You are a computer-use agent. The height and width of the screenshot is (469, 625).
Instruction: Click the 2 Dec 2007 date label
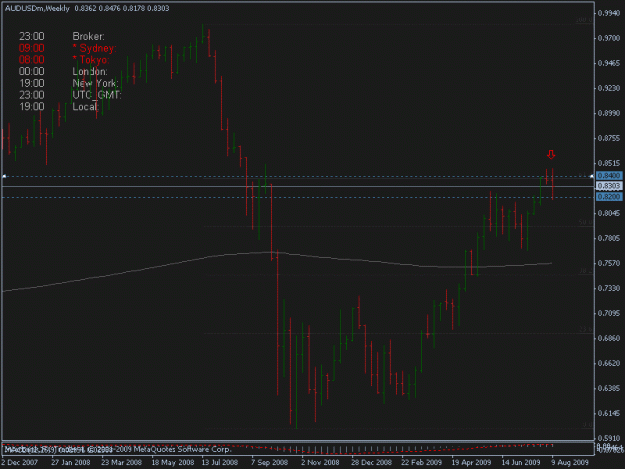click(x=20, y=462)
